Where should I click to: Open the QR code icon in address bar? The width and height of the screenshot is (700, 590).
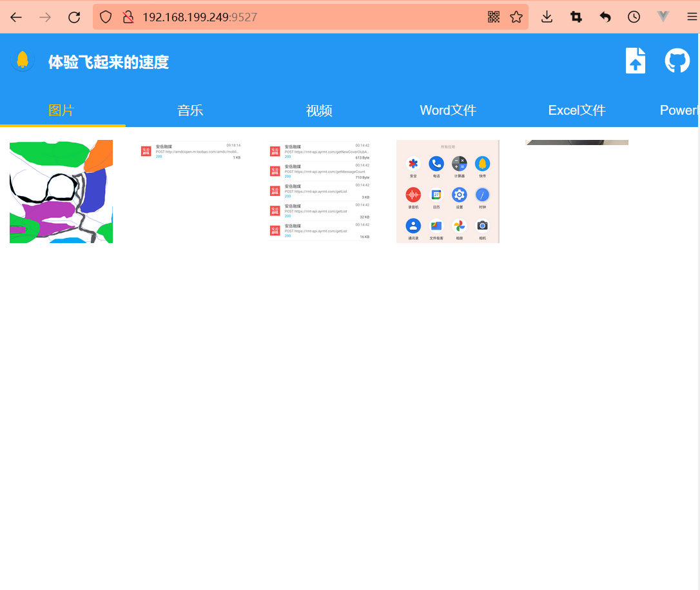pyautogui.click(x=493, y=17)
